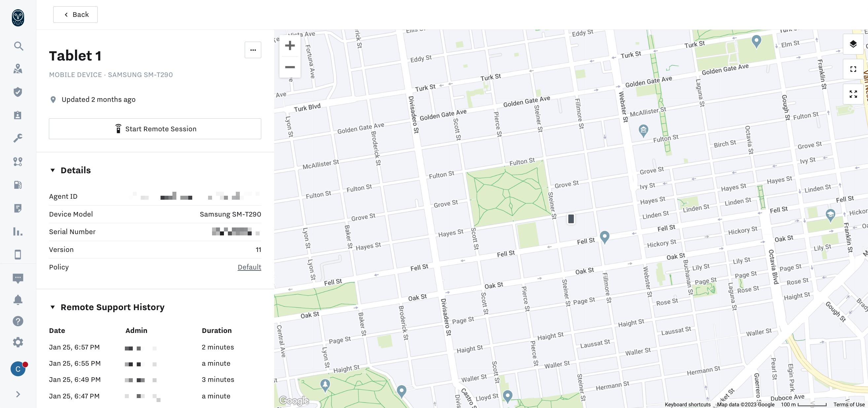The image size is (868, 408).
Task: Open settings with the gear icon
Action: pyautogui.click(x=18, y=342)
